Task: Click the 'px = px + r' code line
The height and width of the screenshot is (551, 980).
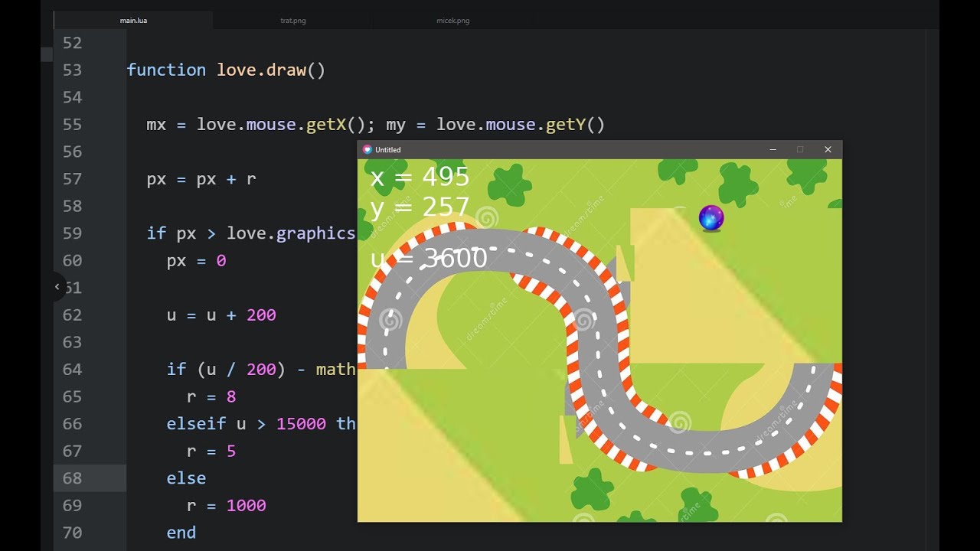Action: 201,179
